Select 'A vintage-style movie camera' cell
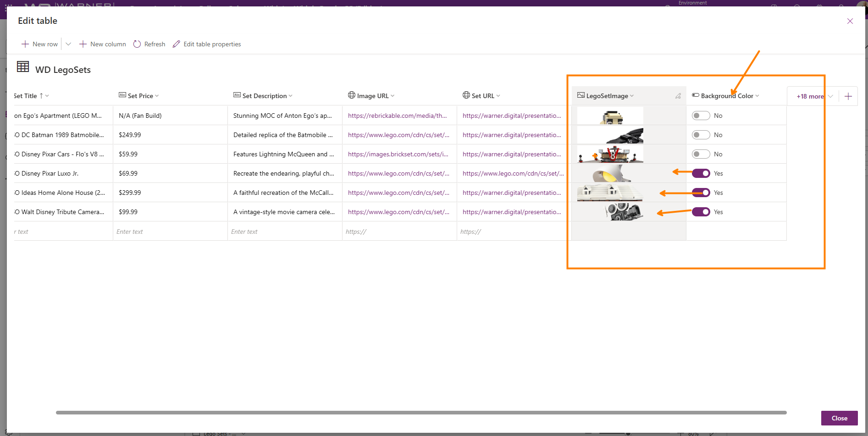The height and width of the screenshot is (436, 868). [285, 212]
